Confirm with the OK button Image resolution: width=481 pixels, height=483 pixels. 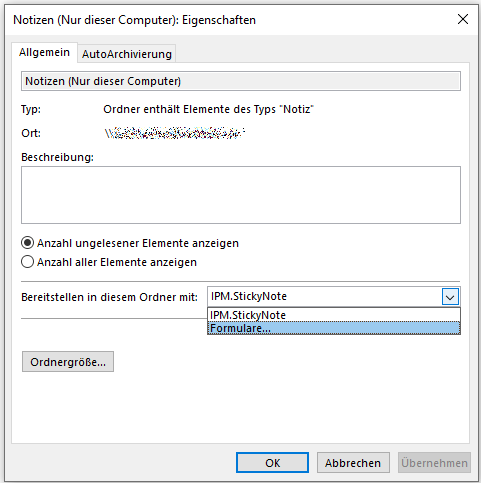(272, 463)
